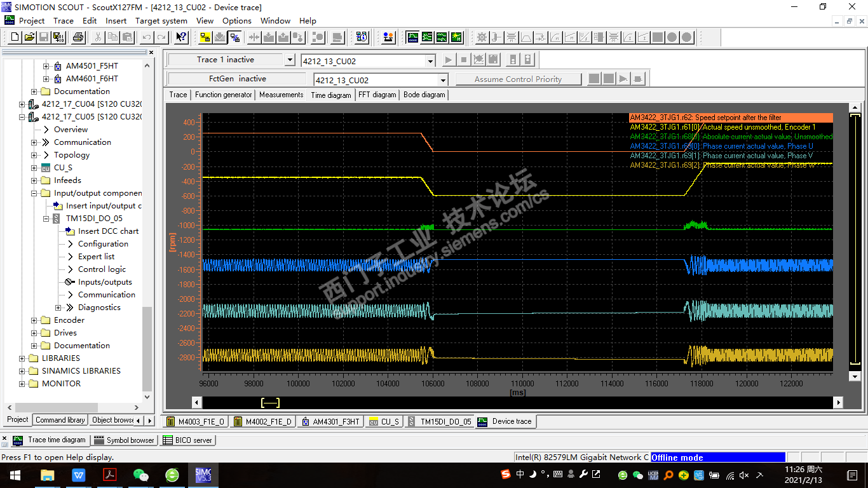This screenshot has height=488, width=868.
Task: Open Windows Start menu
Action: (x=15, y=475)
